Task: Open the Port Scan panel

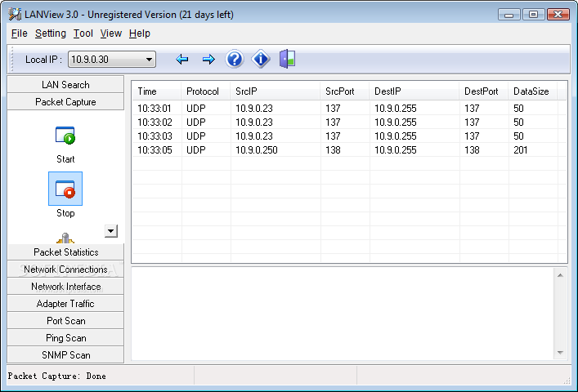Action: pyautogui.click(x=65, y=321)
